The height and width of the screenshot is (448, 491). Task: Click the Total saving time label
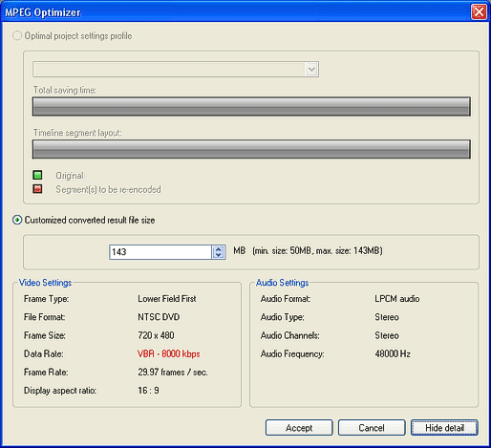tap(65, 90)
